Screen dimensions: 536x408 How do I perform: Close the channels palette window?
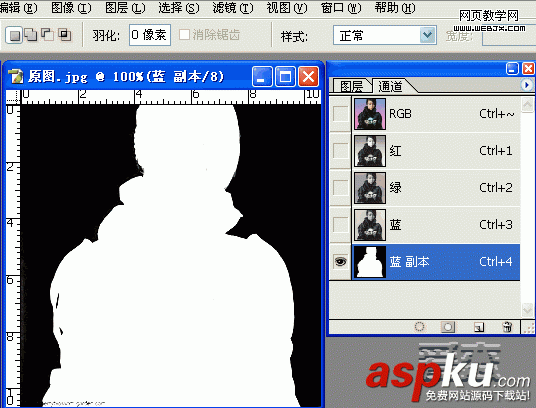point(528,69)
